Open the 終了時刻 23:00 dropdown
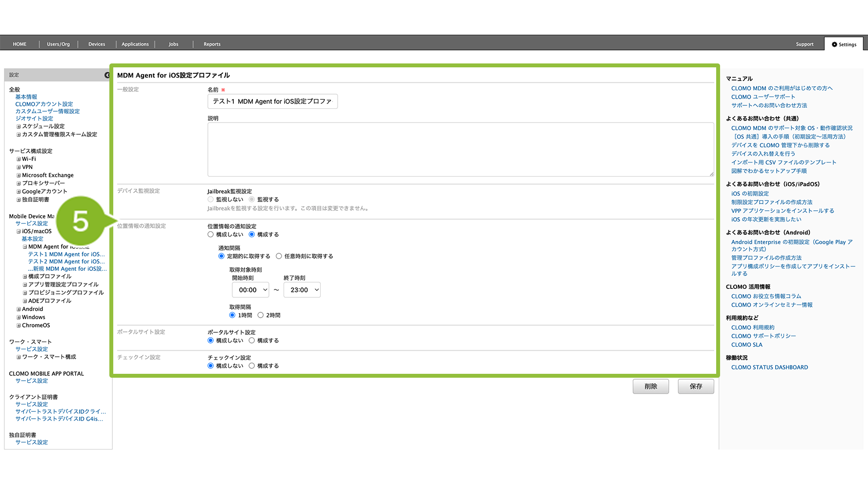Image resolution: width=868 pixels, height=488 pixels. (x=302, y=290)
